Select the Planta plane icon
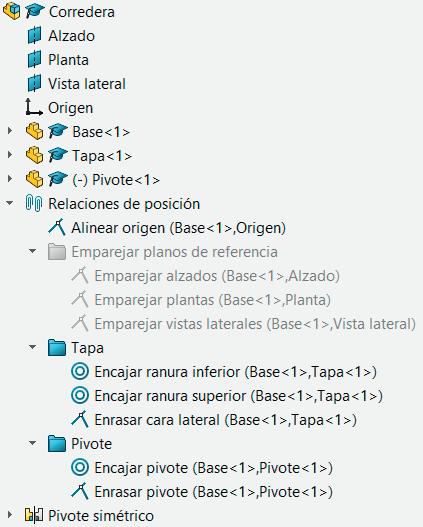The width and height of the screenshot is (423, 527). coord(34,59)
